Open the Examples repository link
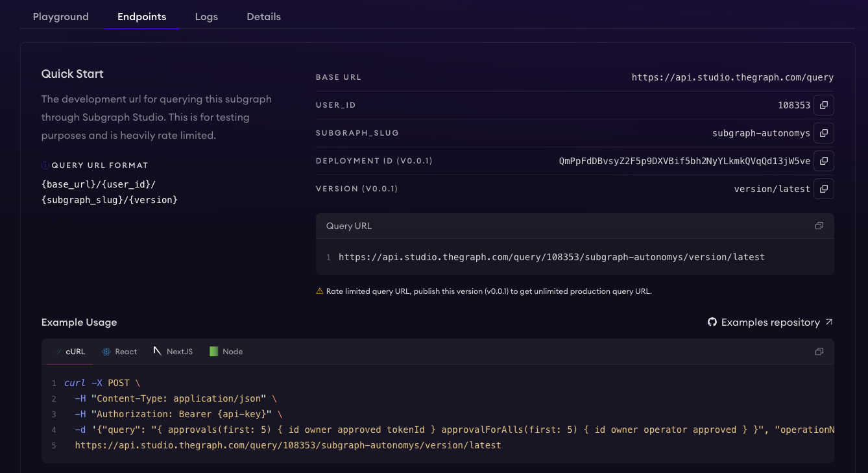The height and width of the screenshot is (473, 868). [x=770, y=322]
